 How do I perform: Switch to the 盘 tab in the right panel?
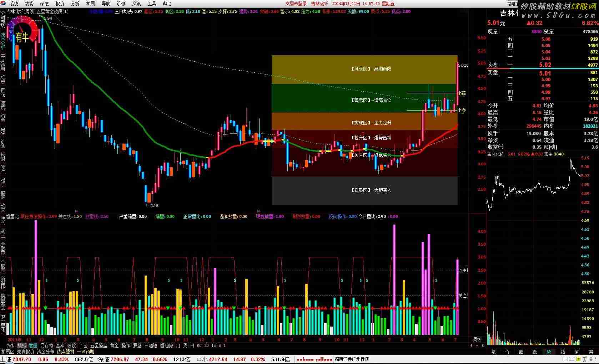pos(535,352)
